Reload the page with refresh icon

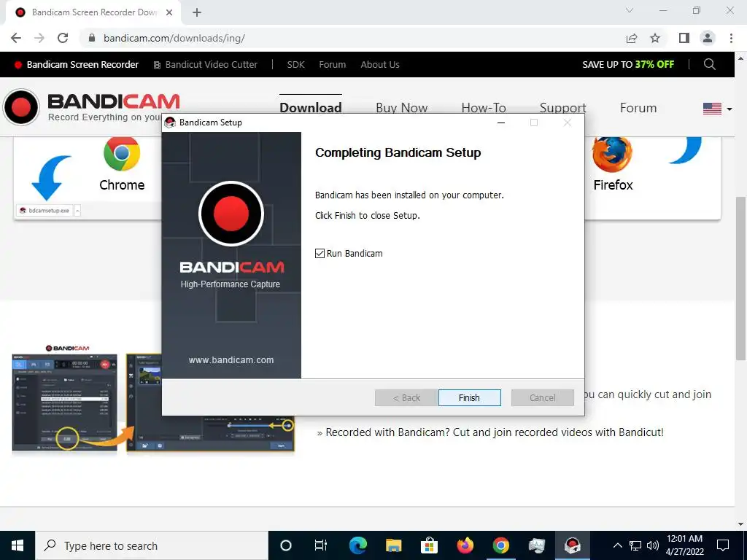pyautogui.click(x=63, y=38)
